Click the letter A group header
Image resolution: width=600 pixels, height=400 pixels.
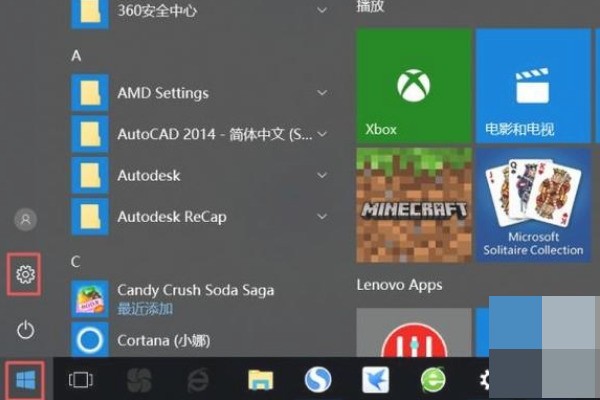coord(76,56)
